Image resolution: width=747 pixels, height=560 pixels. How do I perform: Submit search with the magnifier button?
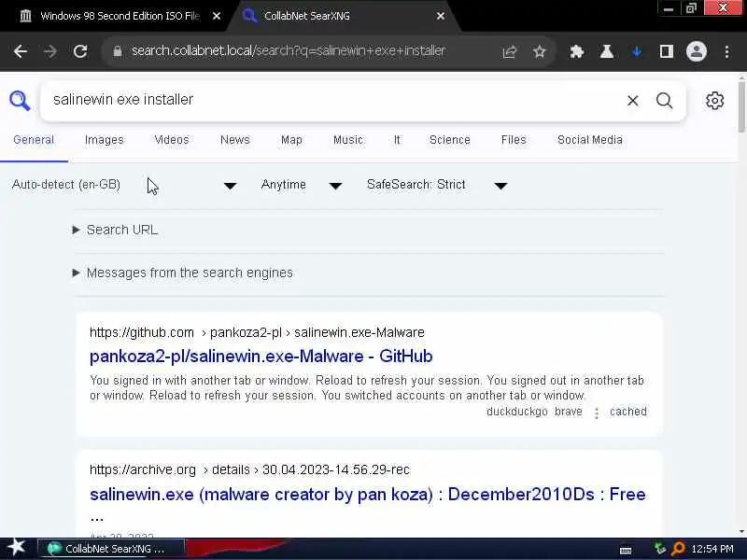[664, 101]
